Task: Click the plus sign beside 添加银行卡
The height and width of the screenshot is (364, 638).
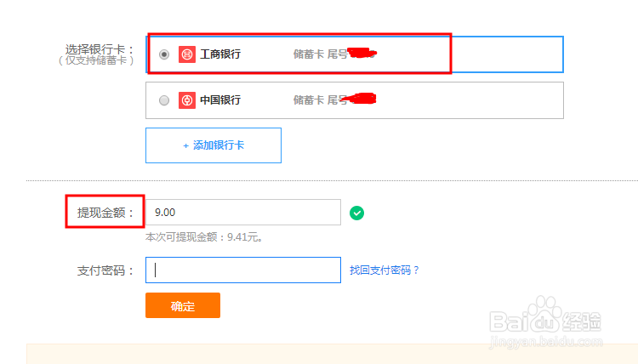Action: coord(185,145)
